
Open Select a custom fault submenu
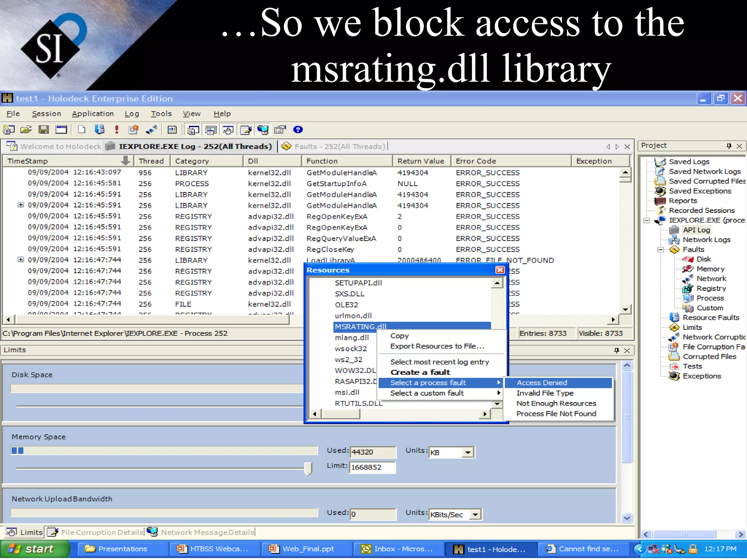click(x=441, y=393)
